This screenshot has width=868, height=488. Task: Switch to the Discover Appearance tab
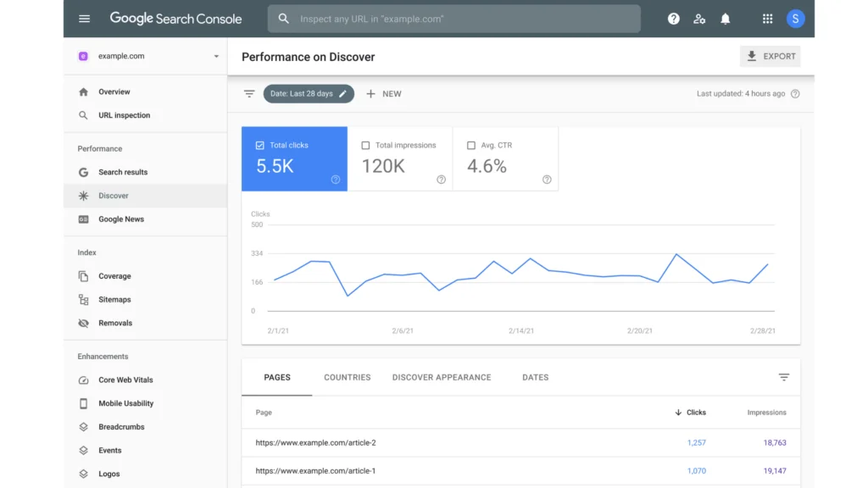(x=441, y=377)
